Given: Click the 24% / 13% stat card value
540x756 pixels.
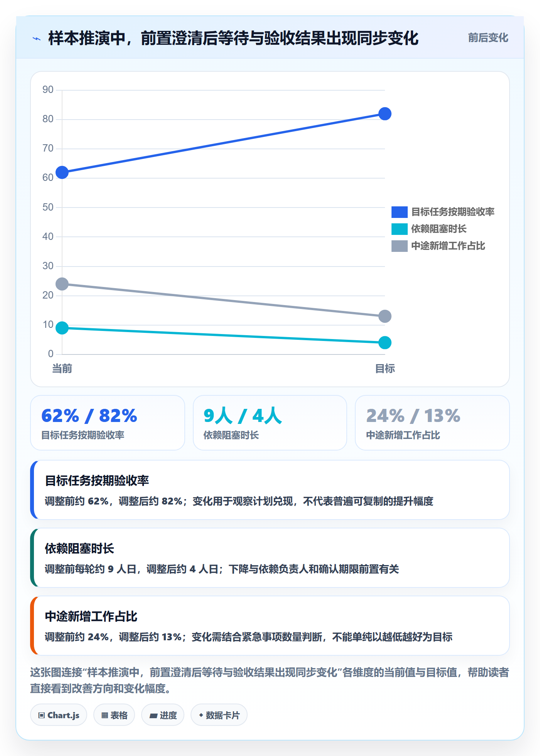Looking at the screenshot, I should [x=413, y=416].
